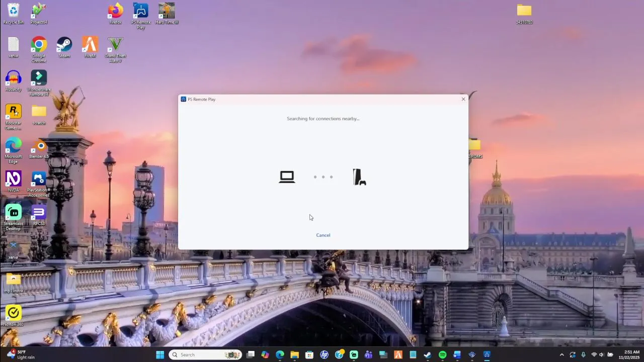
Task: Select the NVDA desktop shortcut
Action: 14,182
